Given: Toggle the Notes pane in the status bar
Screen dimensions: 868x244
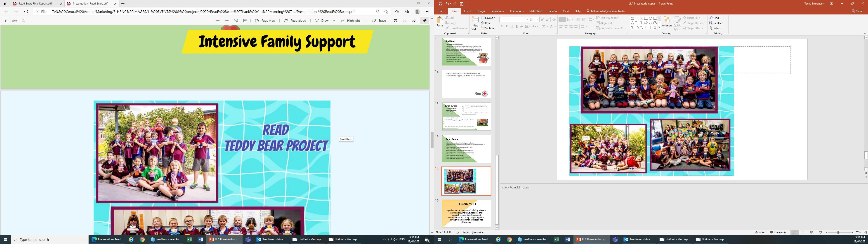Looking at the screenshot, I should coord(760,232).
